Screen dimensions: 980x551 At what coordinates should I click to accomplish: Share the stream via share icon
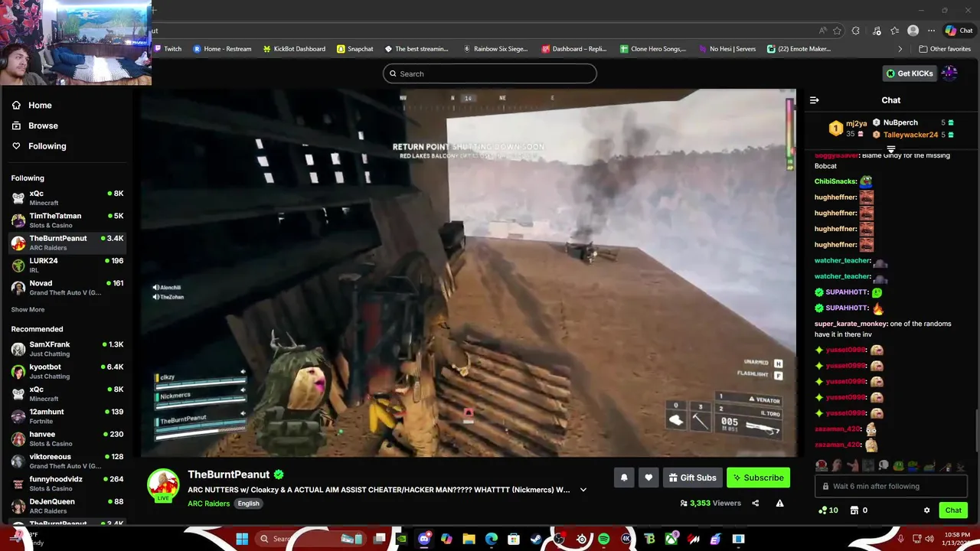click(x=756, y=503)
